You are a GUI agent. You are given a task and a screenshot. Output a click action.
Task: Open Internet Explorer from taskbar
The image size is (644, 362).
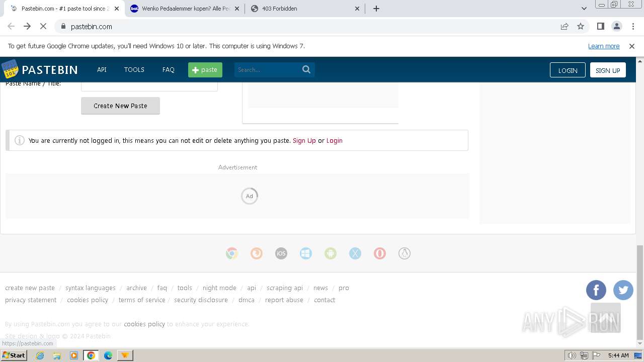40,355
